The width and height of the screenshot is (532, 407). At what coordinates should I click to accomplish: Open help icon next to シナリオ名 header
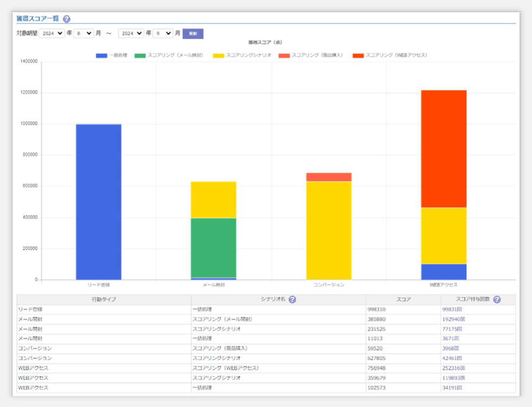[x=292, y=300]
